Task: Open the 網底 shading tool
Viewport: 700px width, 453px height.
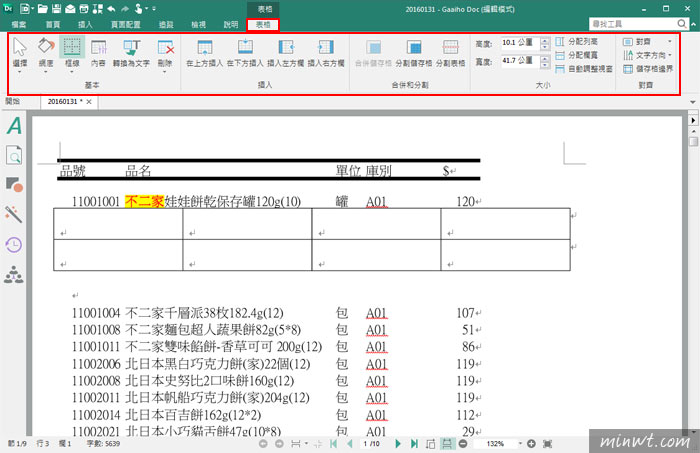Action: (x=46, y=46)
